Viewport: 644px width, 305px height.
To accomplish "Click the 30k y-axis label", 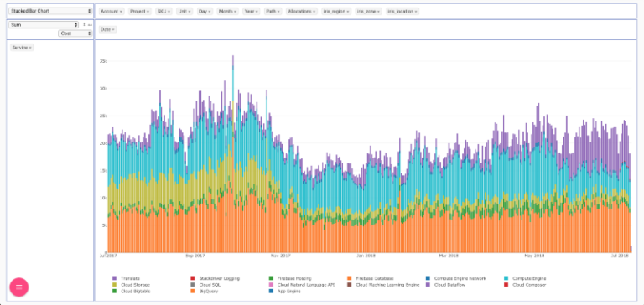I will pos(103,89).
